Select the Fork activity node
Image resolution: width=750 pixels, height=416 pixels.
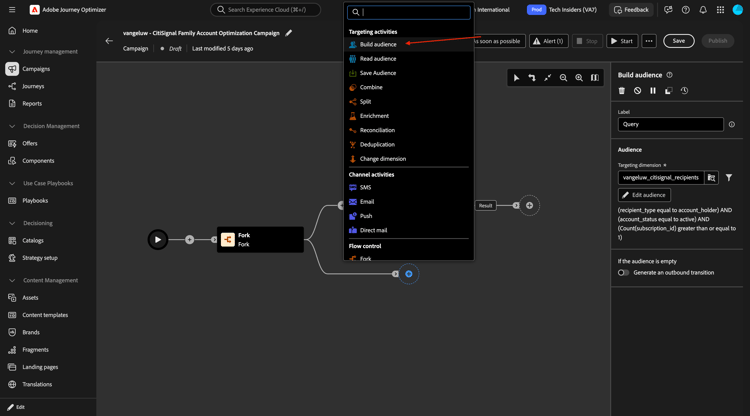tap(260, 240)
